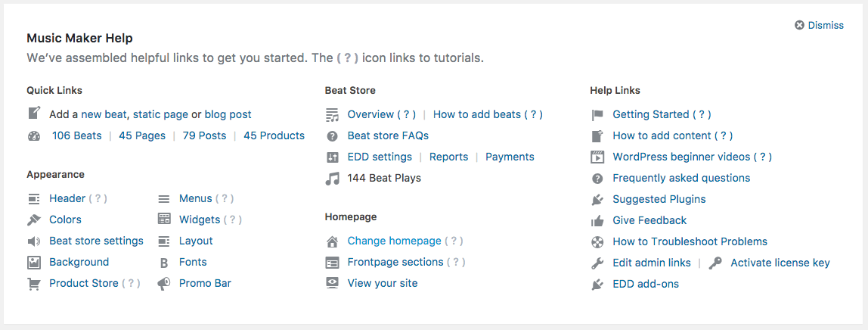The image size is (868, 330).
Task: Open EDD settings for the beat store
Action: (380, 157)
